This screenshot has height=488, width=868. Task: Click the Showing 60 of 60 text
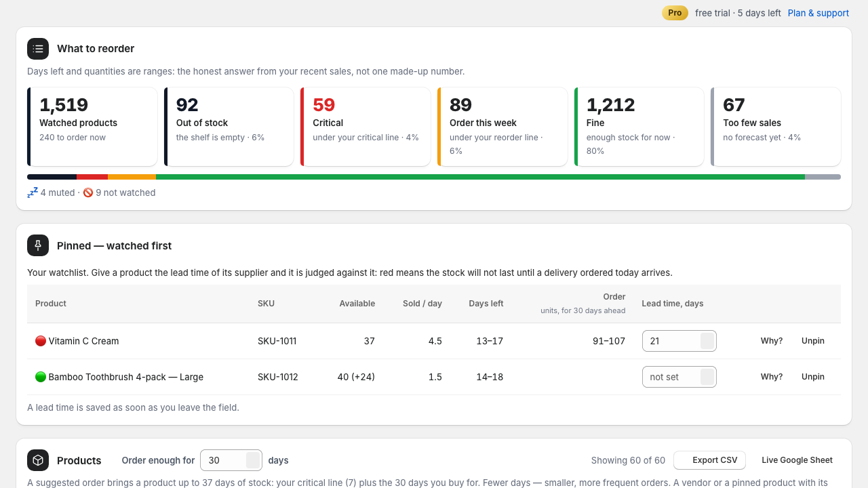pyautogui.click(x=628, y=460)
